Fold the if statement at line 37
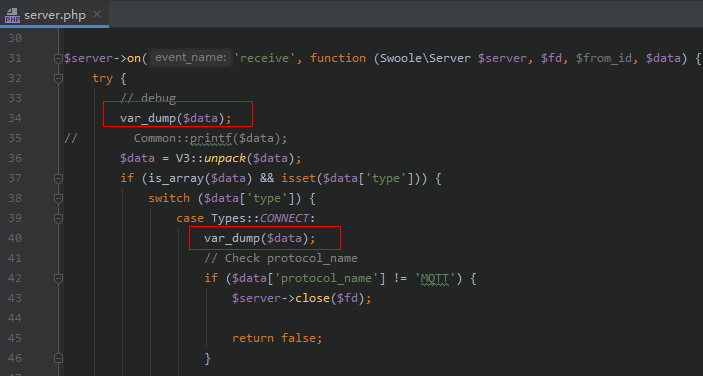 (58, 178)
